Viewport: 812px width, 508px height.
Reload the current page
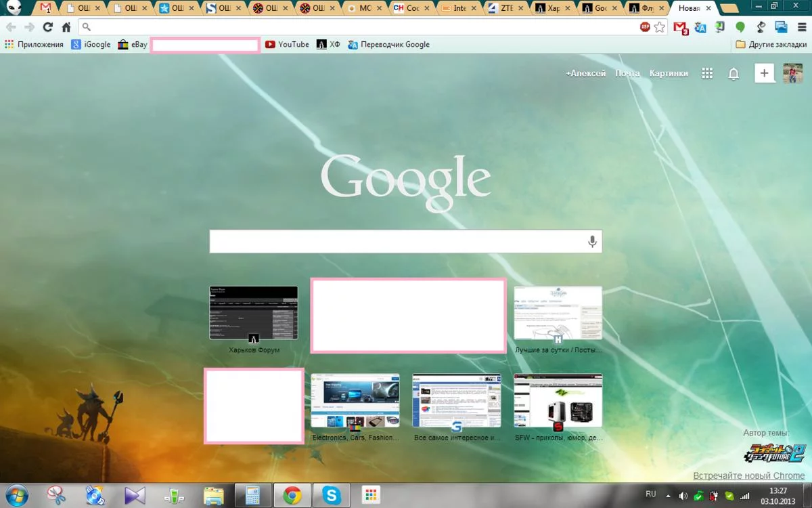point(47,28)
